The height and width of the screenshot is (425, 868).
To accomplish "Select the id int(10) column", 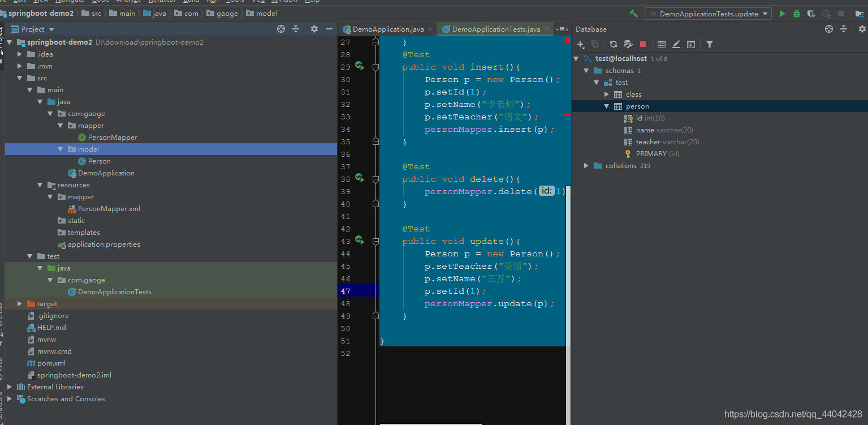I will [650, 118].
